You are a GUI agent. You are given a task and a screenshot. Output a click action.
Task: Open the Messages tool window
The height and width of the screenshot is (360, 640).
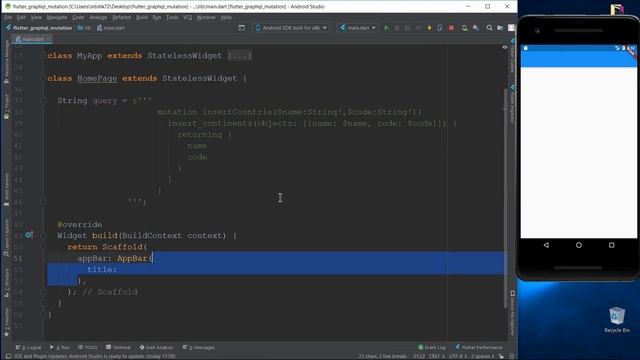click(199, 347)
